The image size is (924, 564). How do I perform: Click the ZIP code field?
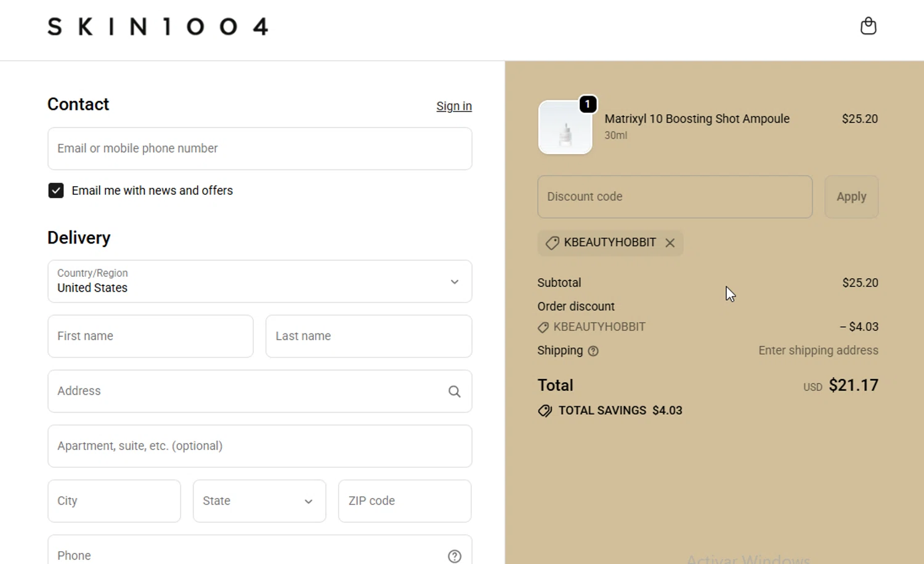coord(405,501)
